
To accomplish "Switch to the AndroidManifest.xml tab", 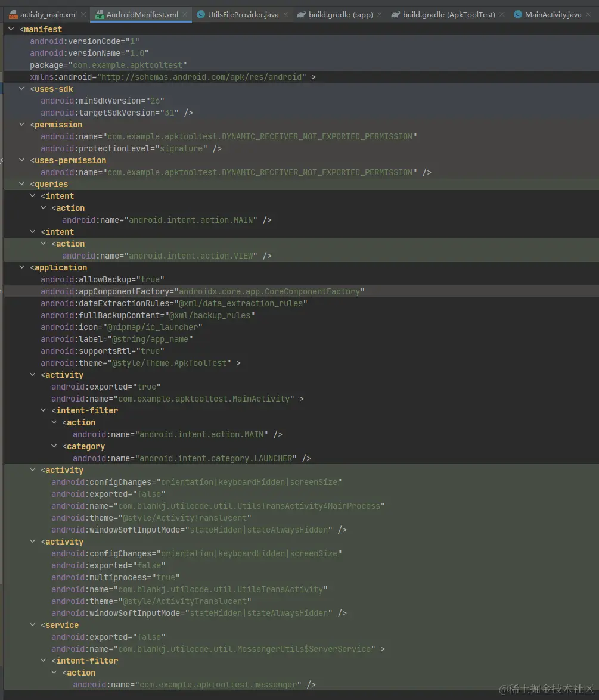I will click(142, 15).
